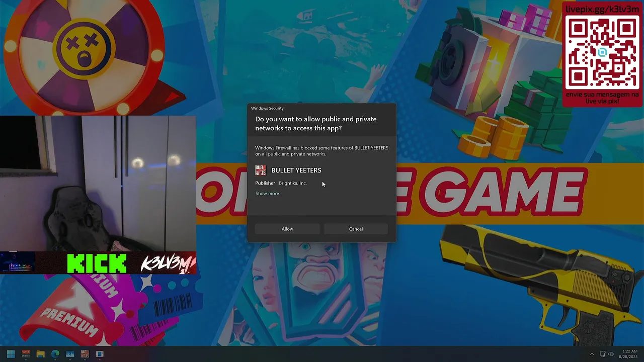Click the livepix.gg/k3lv3m link text
This screenshot has width=644, height=362.
pos(602,9)
